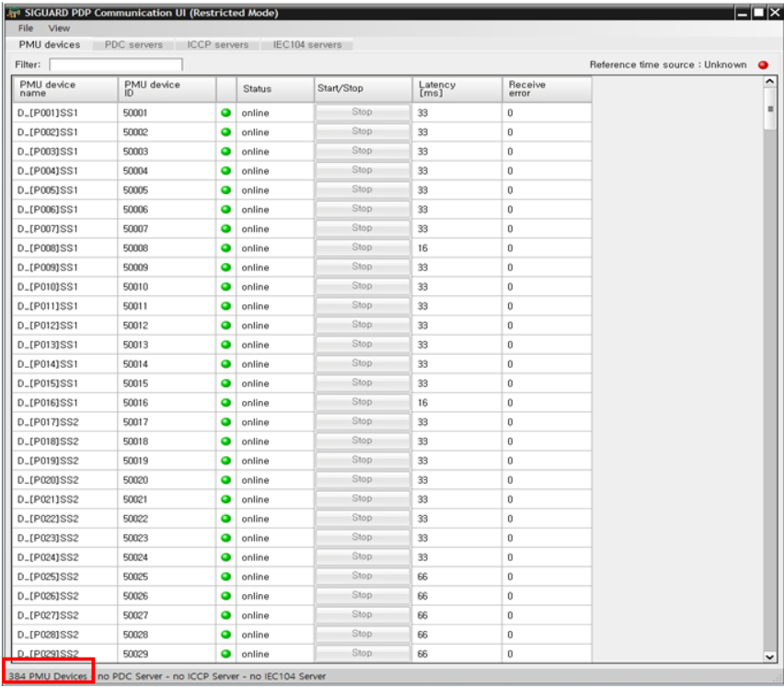This screenshot has width=784, height=687.
Task: Click green status light for D_[P014]SS1
Action: (226, 364)
